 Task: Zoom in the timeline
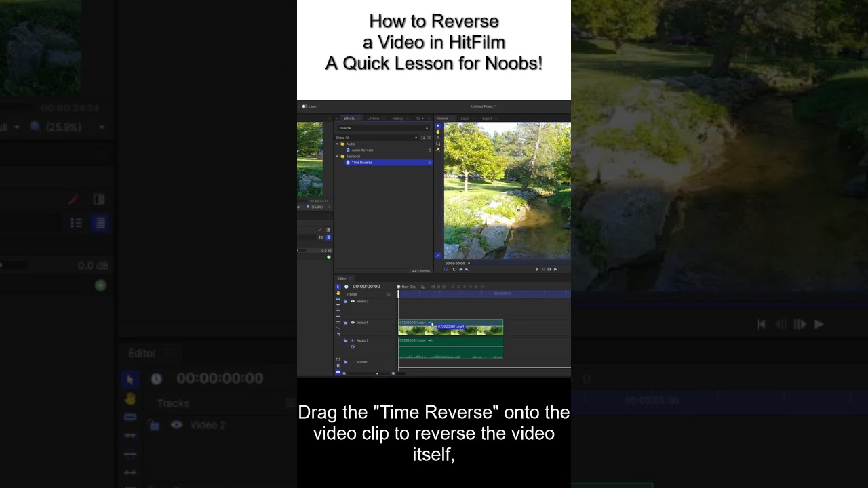point(393,373)
